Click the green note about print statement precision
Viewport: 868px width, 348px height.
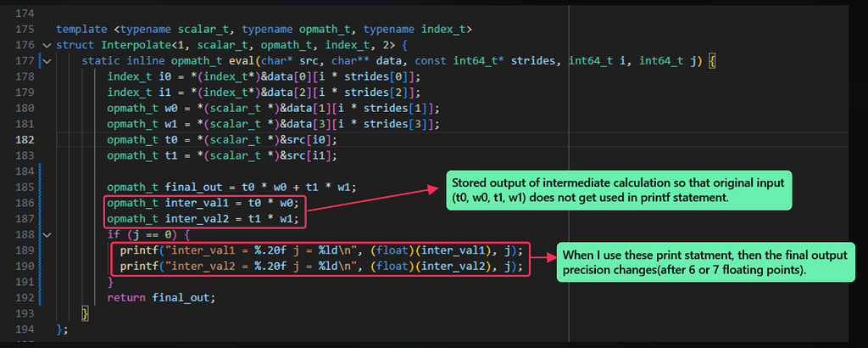click(703, 260)
